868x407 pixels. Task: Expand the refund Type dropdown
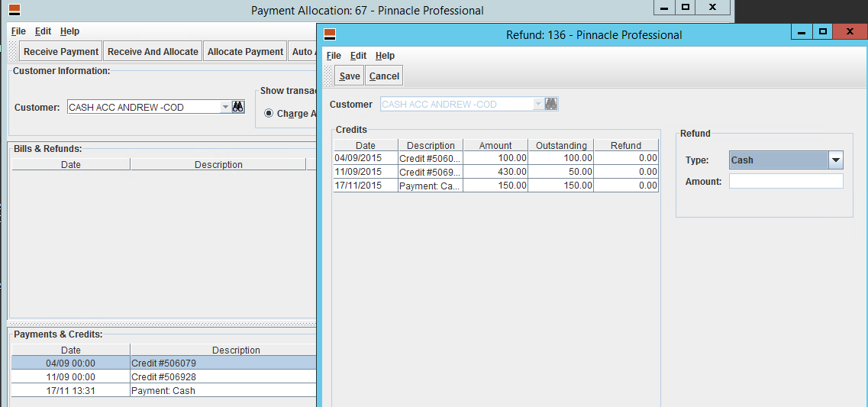point(836,160)
